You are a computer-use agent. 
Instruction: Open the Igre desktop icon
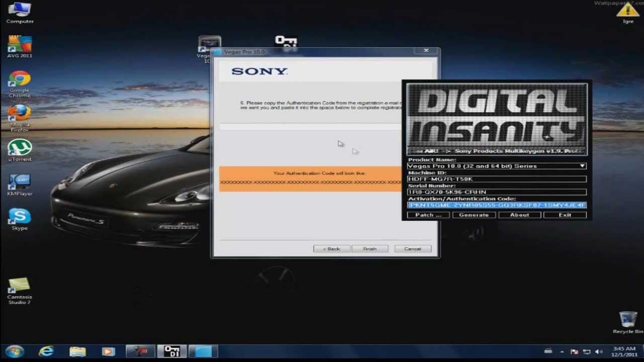pos(628,13)
